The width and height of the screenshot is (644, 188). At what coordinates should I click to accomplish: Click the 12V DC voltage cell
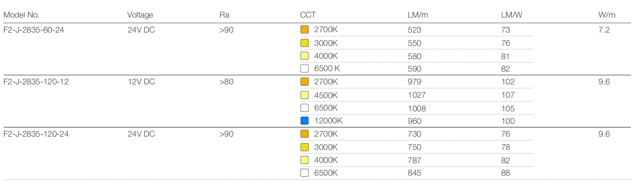click(x=141, y=82)
